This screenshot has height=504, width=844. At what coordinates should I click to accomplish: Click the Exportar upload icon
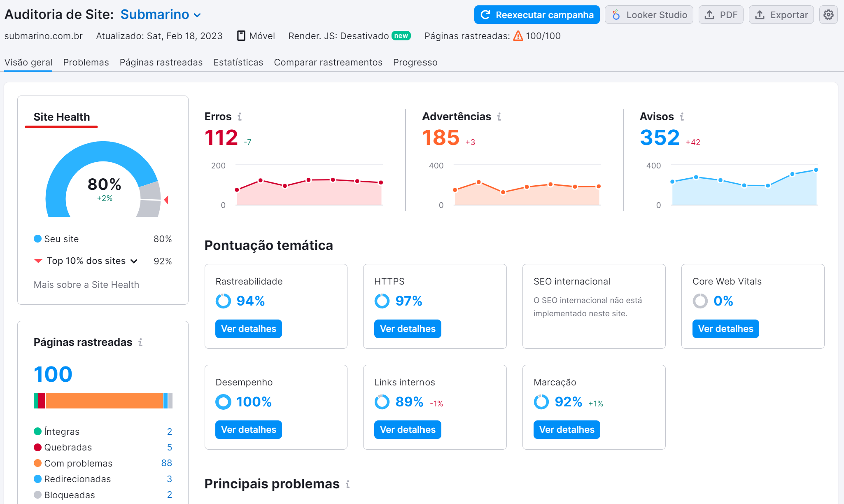pos(760,14)
